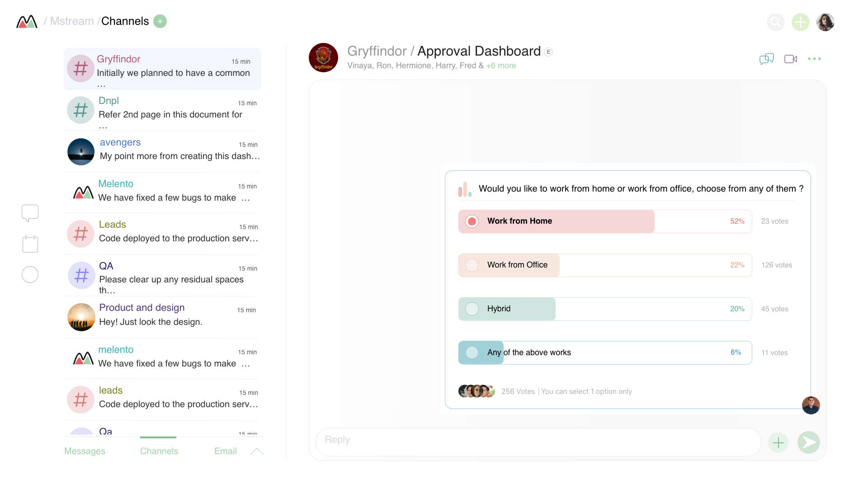Viewport: 868px width, 488px height.
Task: Click Melento channel logo avatar
Action: point(83,192)
